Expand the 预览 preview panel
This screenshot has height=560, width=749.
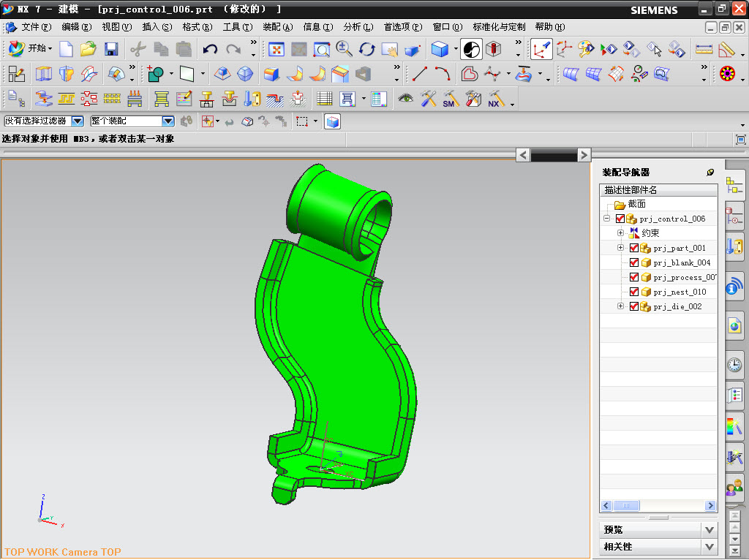point(710,530)
